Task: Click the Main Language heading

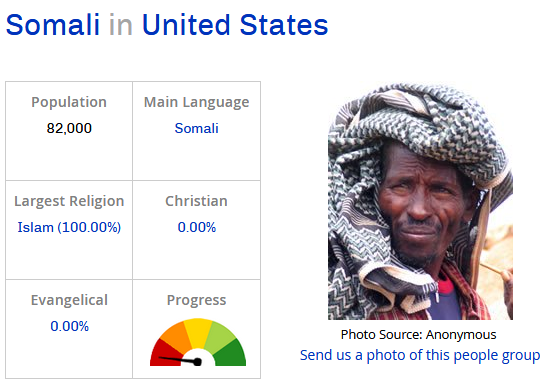Action: click(196, 102)
